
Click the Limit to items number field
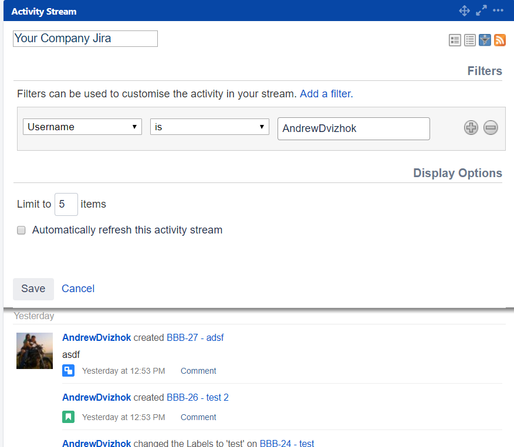tap(66, 204)
